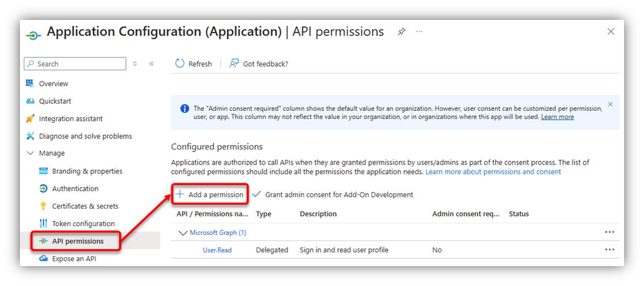This screenshot has width=644, height=286.
Task: Click the Type column header
Action: click(263, 214)
